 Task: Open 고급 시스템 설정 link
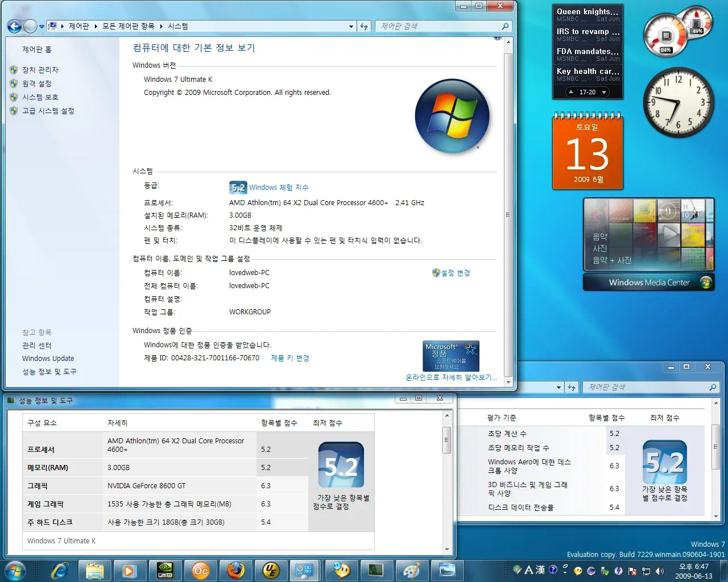pos(48,111)
